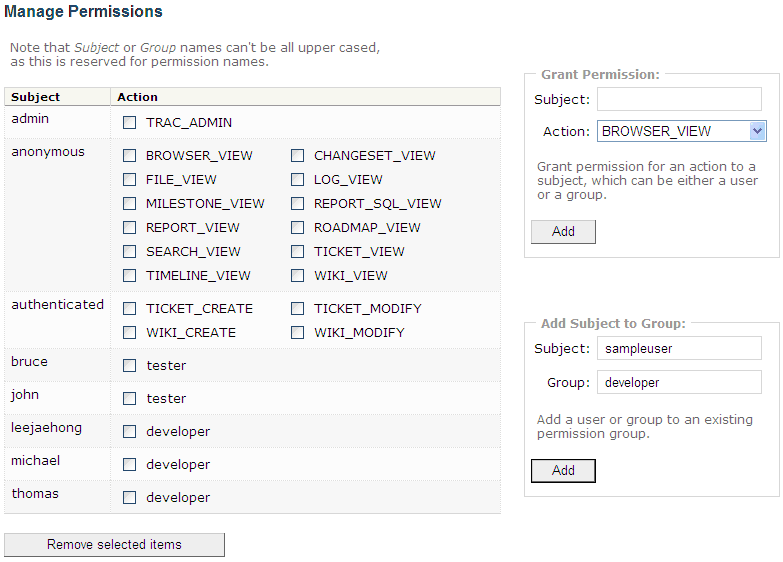The width and height of the screenshot is (783, 562).
Task: Select the CHANGESET_VIEW checkbox
Action: click(298, 156)
